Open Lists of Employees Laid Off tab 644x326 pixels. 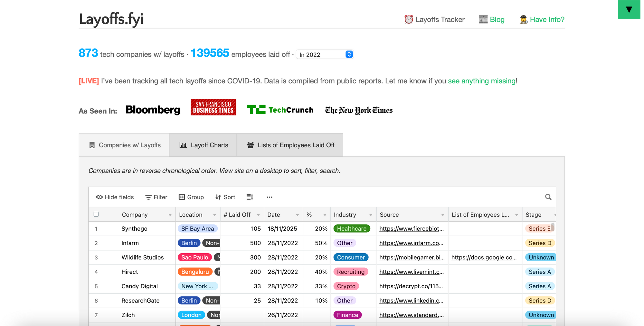[x=290, y=145]
